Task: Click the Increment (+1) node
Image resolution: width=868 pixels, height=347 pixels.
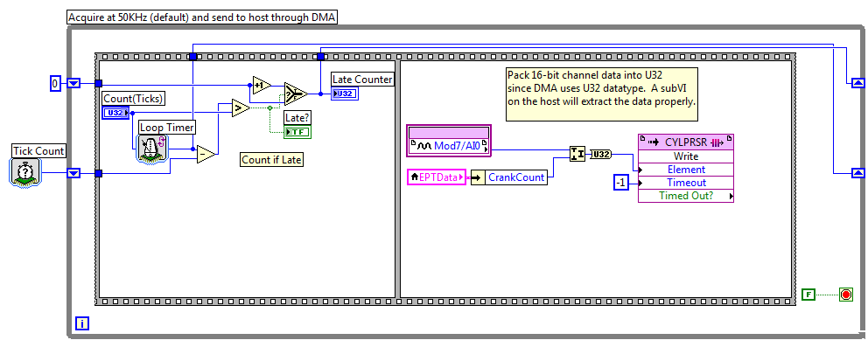Action: point(262,86)
